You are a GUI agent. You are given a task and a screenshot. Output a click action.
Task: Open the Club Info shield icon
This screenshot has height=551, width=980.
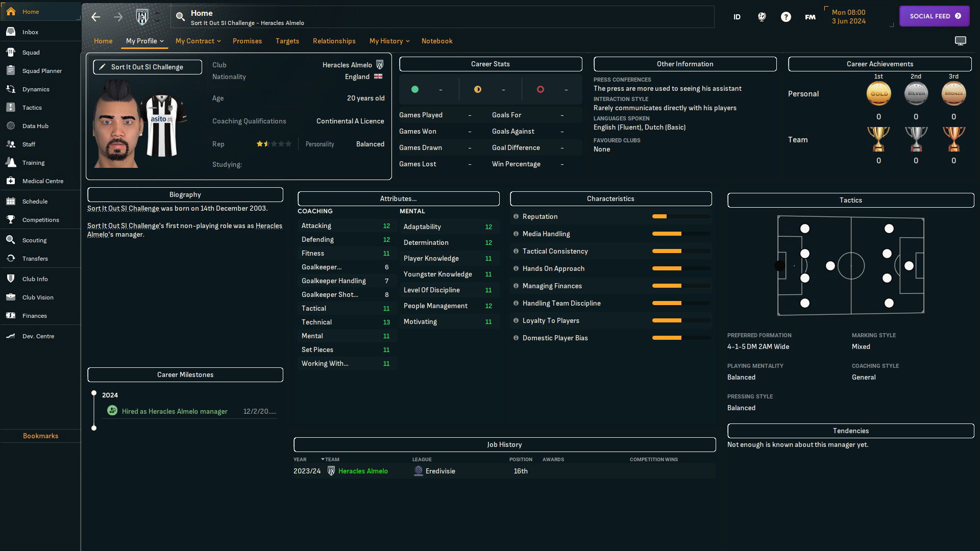[x=11, y=279]
